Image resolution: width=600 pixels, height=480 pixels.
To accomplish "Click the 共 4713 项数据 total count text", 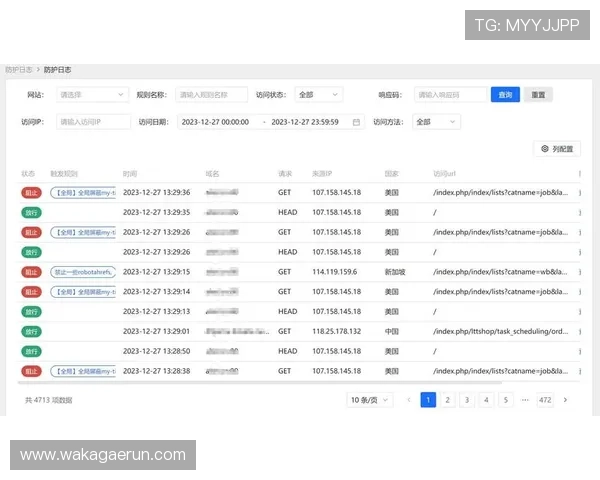I will [x=49, y=400].
